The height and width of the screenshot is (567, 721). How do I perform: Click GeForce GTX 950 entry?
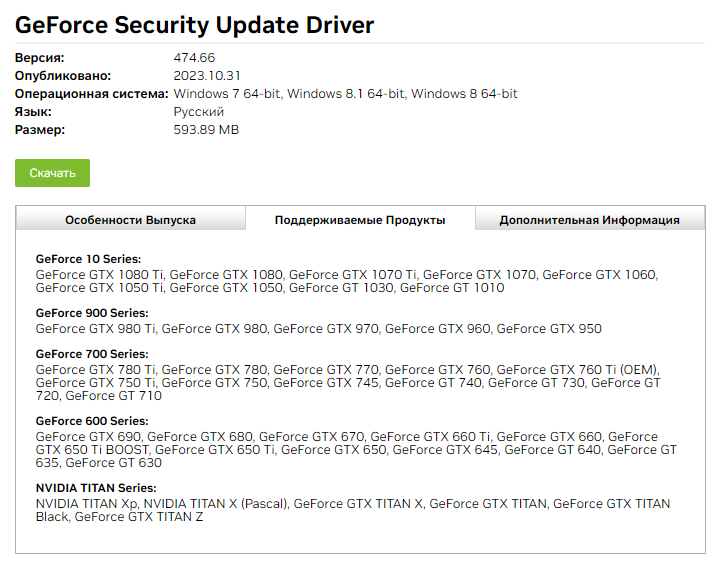pyautogui.click(x=549, y=329)
